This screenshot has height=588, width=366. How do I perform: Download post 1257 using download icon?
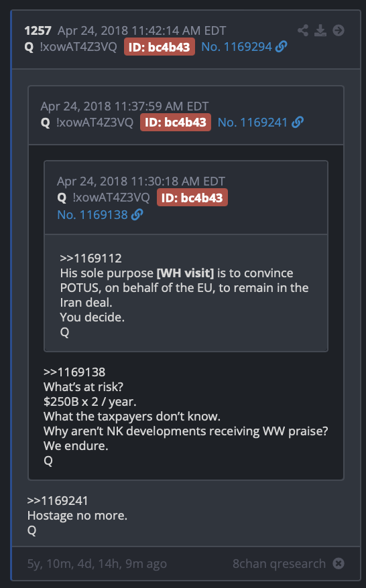pos(320,30)
